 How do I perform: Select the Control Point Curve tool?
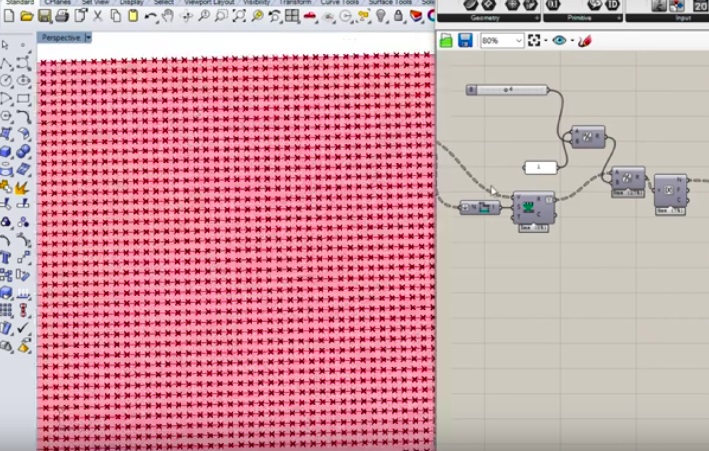tap(24, 63)
